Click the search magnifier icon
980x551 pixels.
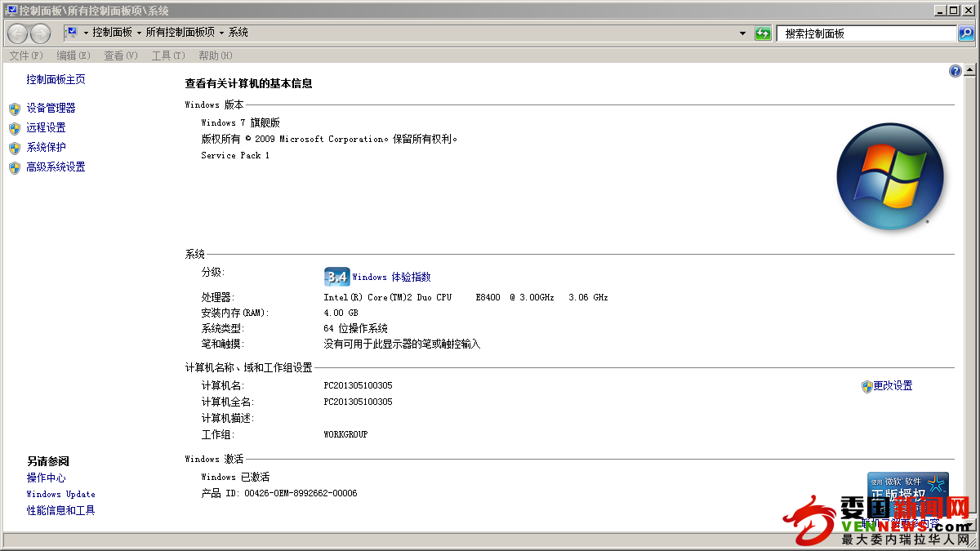[x=966, y=33]
